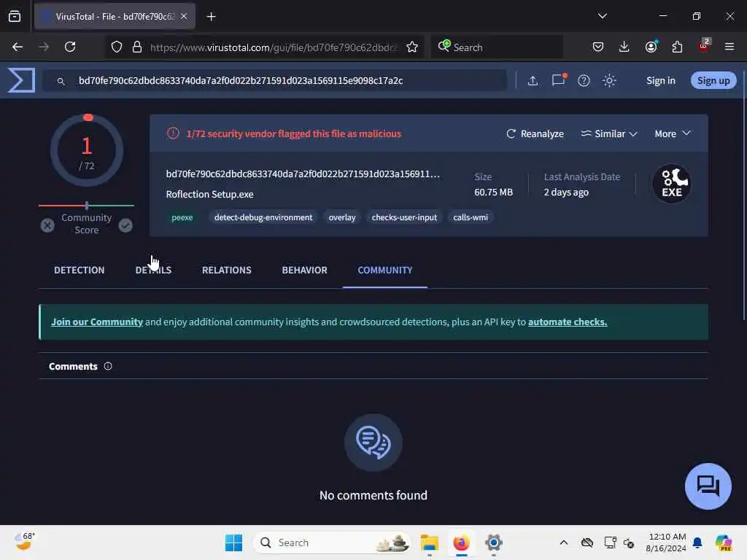Open a new browser tab

tap(212, 17)
